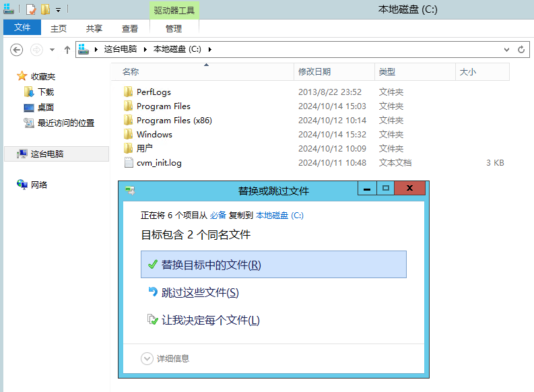Refresh the folder with the refresh icon
This screenshot has width=534, height=392.
521,50
